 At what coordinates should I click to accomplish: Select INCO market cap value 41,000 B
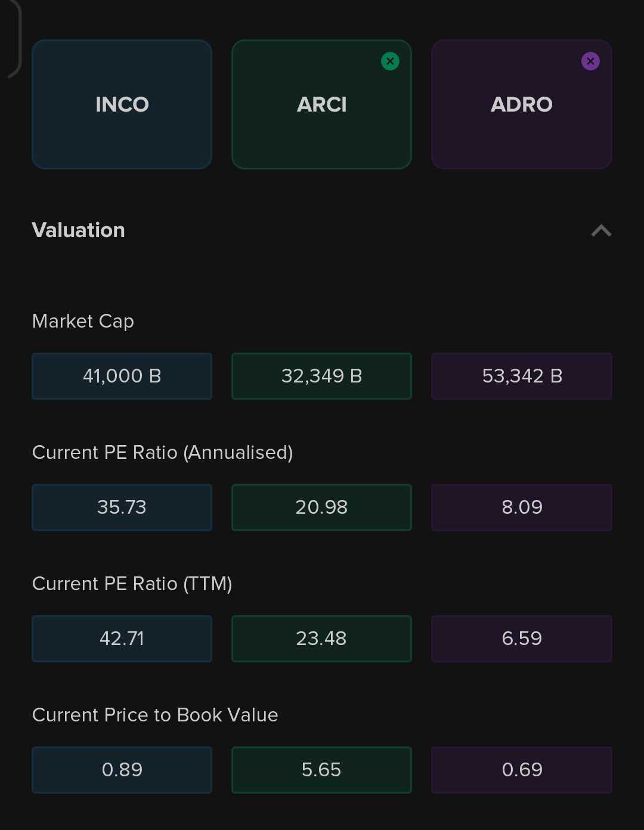pyautogui.click(x=122, y=376)
